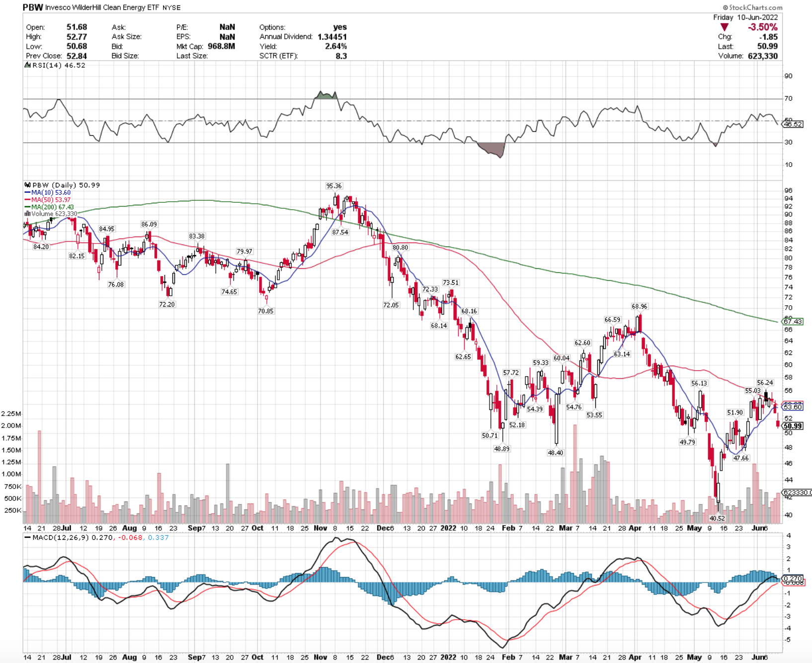
Task: Click the Options value yes
Action: click(x=340, y=27)
